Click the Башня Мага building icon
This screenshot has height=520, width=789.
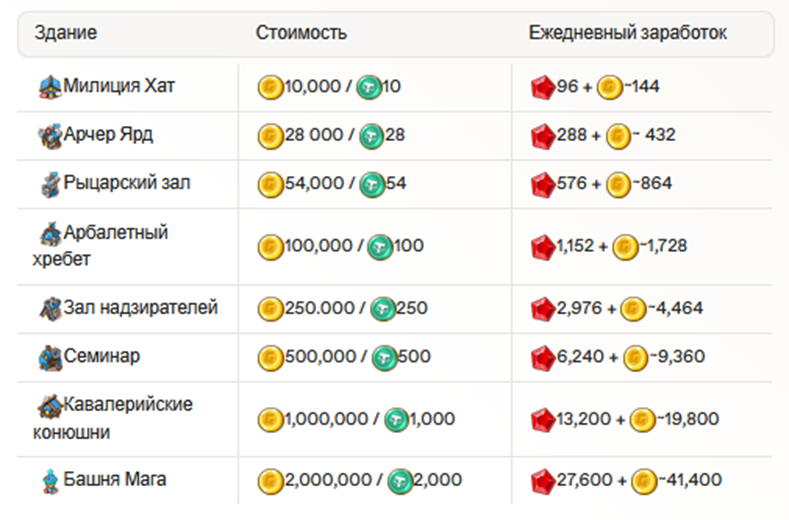[x=50, y=480]
